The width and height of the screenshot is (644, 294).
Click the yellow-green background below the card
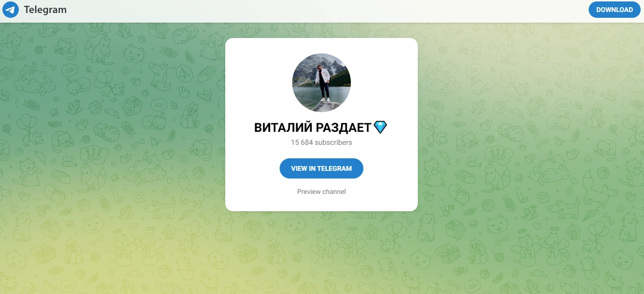click(322, 253)
